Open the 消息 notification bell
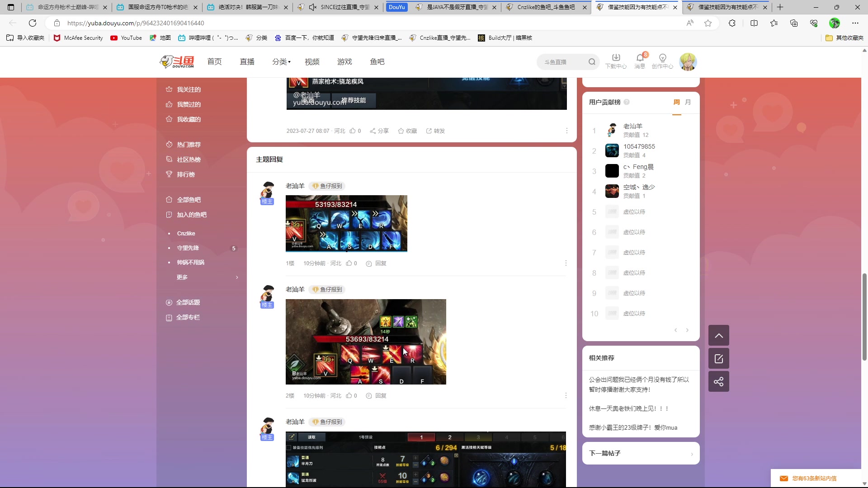The height and width of the screenshot is (488, 868). click(639, 58)
